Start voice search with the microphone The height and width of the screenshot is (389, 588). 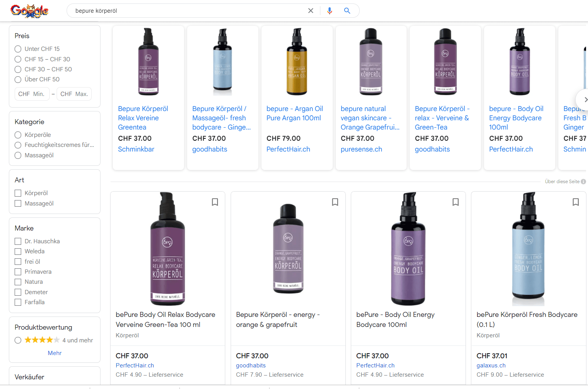329,11
